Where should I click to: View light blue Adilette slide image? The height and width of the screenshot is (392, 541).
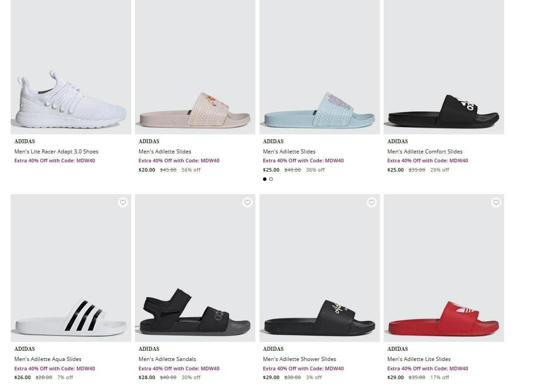320,67
